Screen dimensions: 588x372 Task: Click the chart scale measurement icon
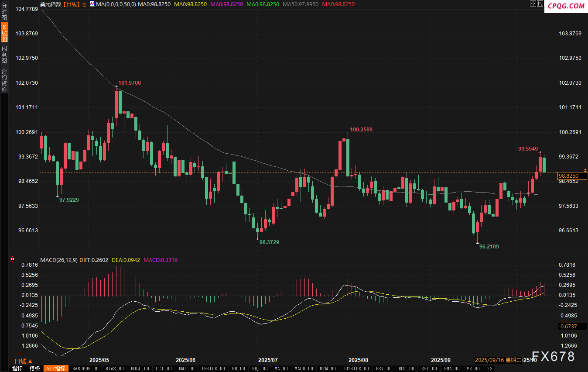click(540, 4)
